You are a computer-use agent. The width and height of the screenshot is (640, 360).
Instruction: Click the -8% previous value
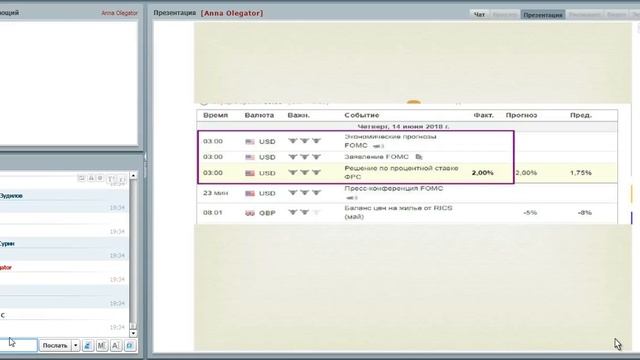click(584, 213)
